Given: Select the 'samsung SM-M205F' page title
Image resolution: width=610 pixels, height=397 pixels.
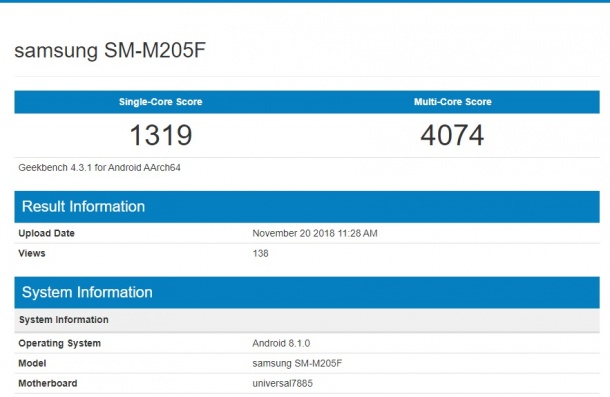Looking at the screenshot, I should (x=110, y=51).
